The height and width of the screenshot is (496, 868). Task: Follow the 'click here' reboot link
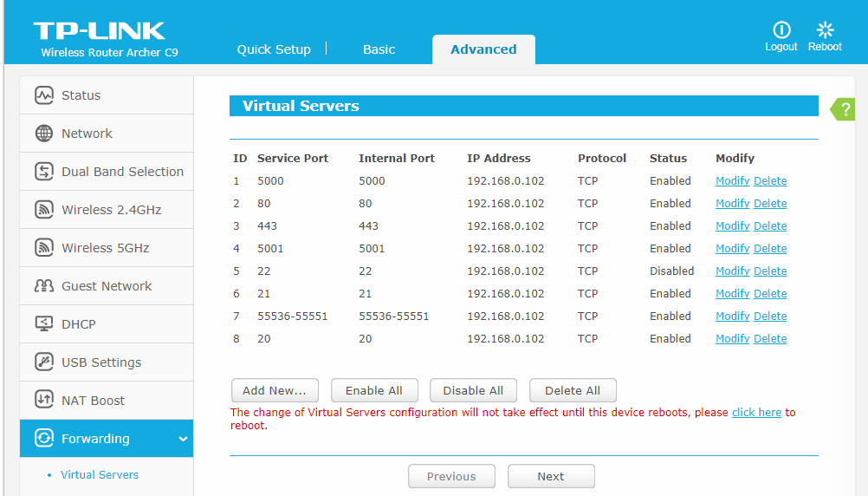click(x=756, y=413)
